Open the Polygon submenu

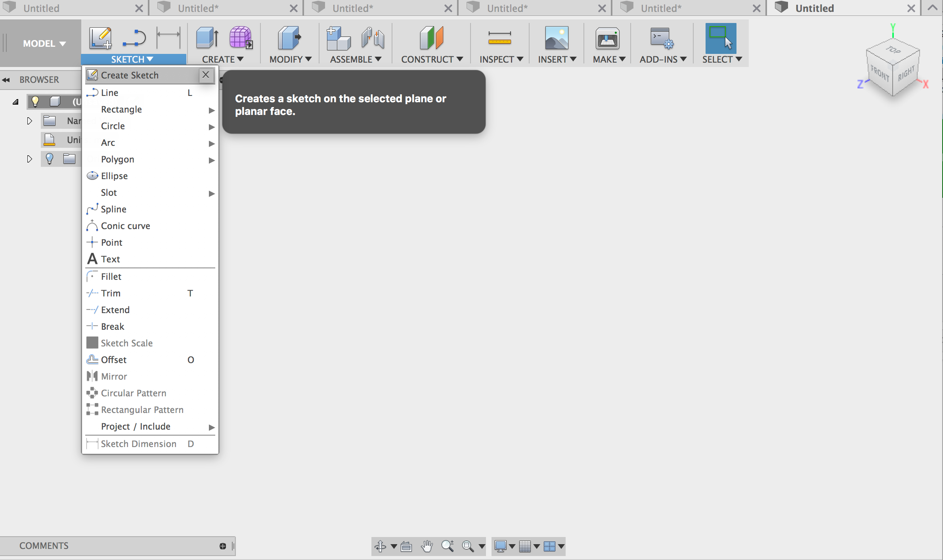click(150, 159)
